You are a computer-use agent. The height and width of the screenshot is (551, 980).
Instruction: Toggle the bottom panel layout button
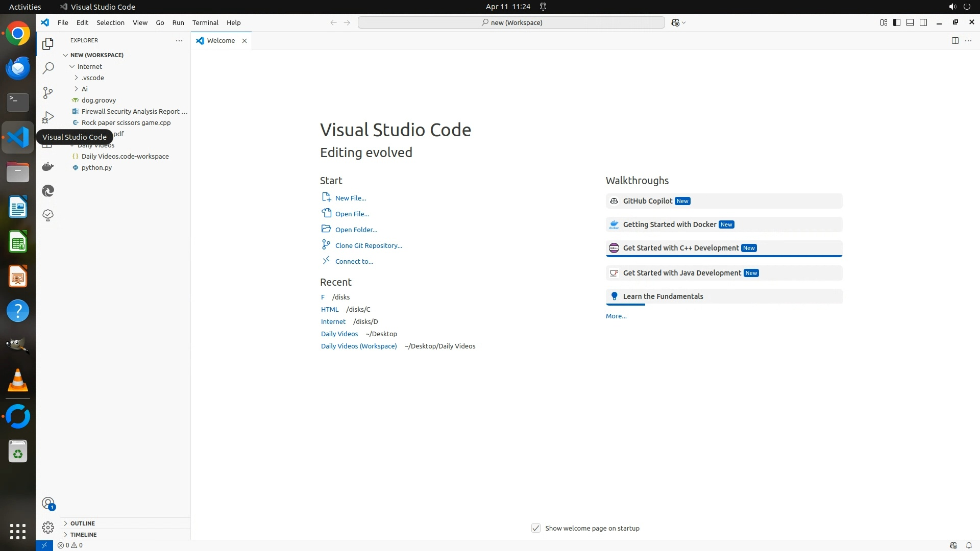point(910,22)
